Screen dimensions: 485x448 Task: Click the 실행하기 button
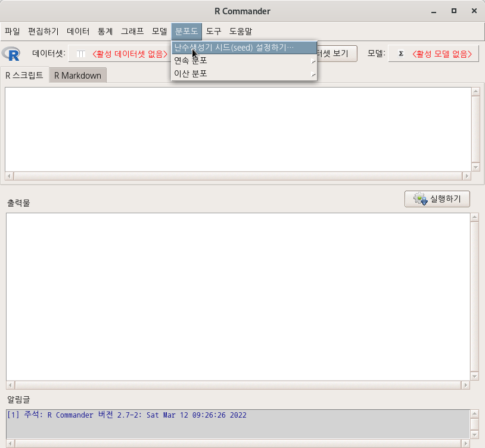437,199
